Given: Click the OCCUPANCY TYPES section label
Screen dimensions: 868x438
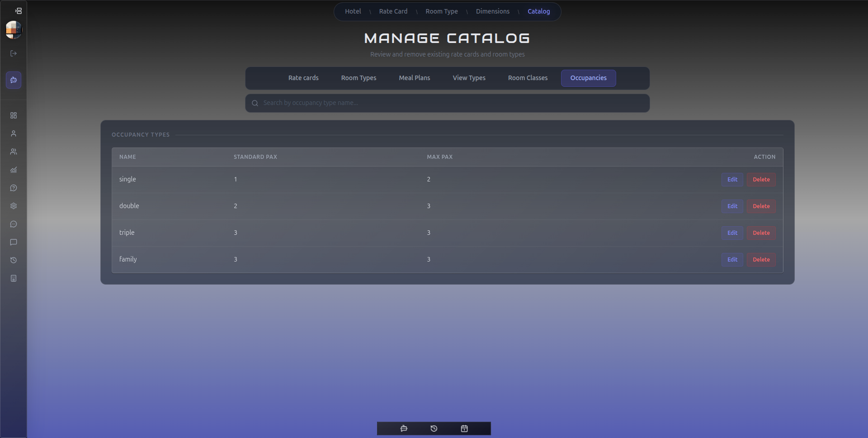Looking at the screenshot, I should click(141, 135).
